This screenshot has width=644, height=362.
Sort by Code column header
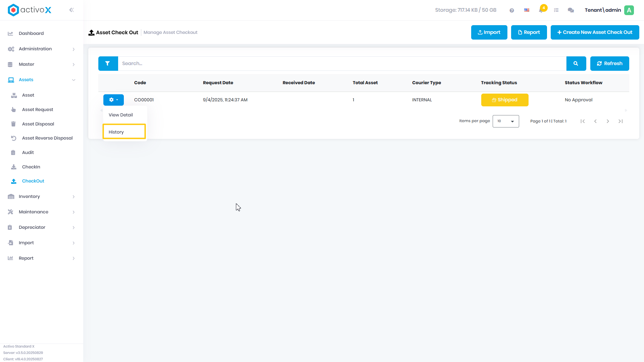(140, 83)
